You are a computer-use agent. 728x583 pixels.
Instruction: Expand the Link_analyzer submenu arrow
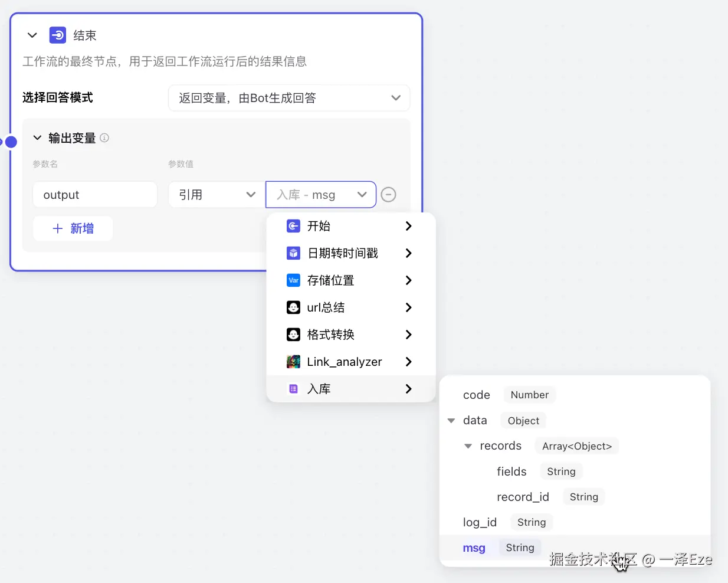[x=408, y=362]
